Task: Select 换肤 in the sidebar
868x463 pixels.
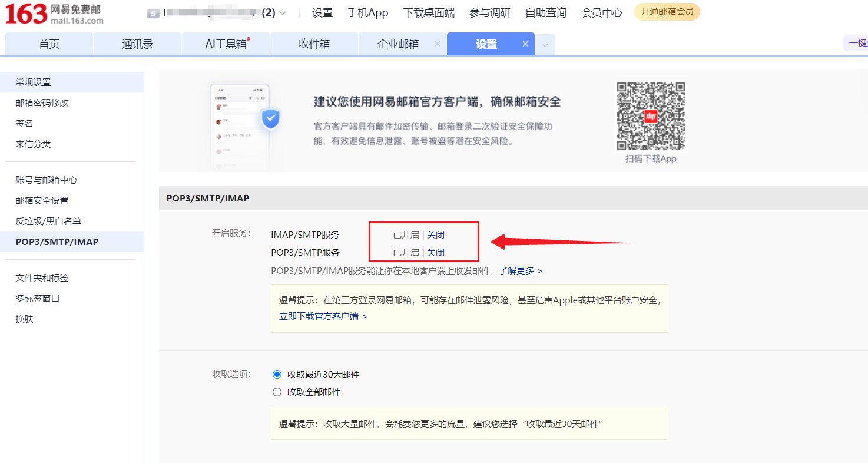Action: [24, 319]
